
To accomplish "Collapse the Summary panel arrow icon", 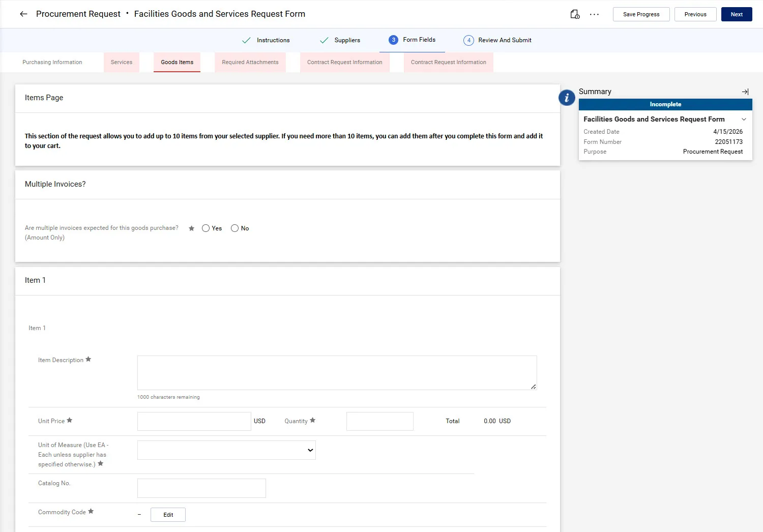I will [745, 92].
